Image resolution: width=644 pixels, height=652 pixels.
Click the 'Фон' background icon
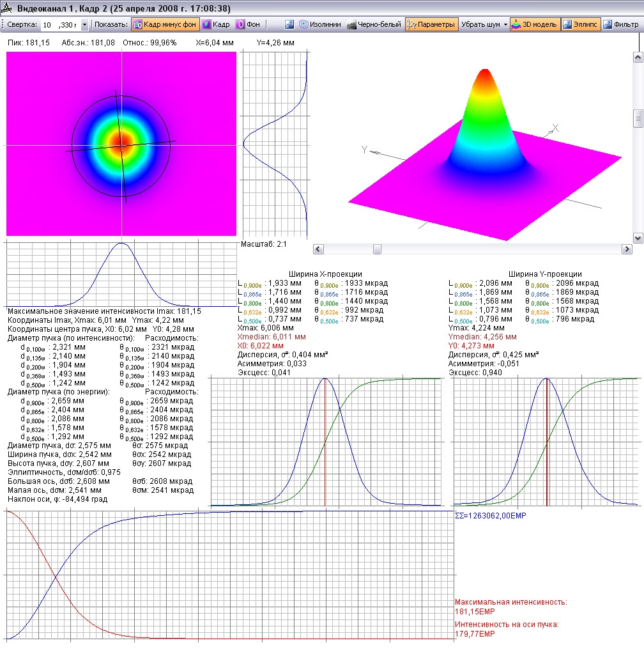coord(240,24)
